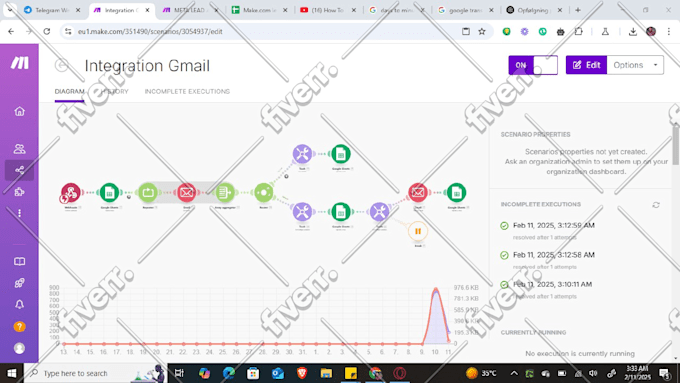Open the tab search chevron dropdown
The image size is (680, 383).
point(10,10)
